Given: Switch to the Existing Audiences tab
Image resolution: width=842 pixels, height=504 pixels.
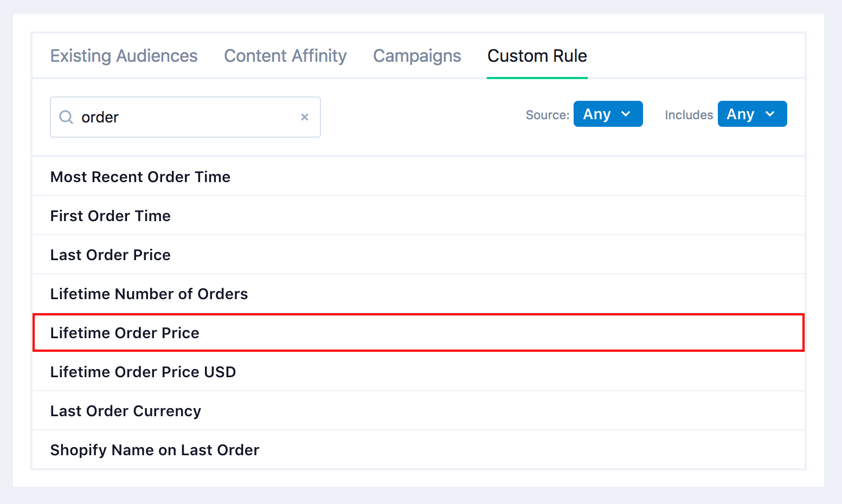Looking at the screenshot, I should tap(124, 56).
